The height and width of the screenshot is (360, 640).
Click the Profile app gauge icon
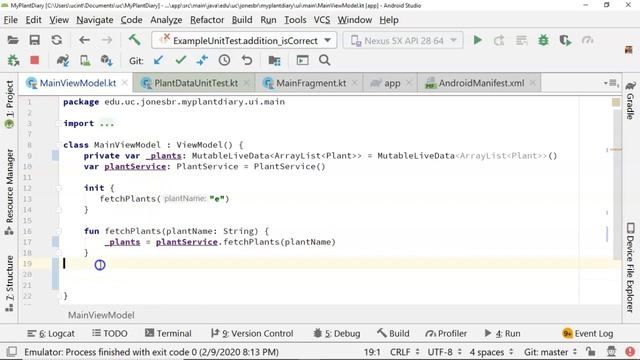587,40
